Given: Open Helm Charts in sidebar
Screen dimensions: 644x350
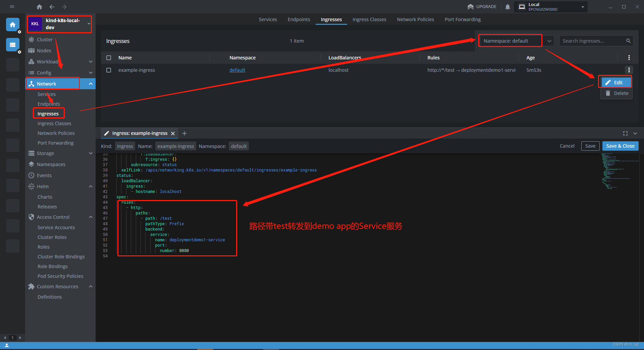Looking at the screenshot, I should (x=45, y=197).
